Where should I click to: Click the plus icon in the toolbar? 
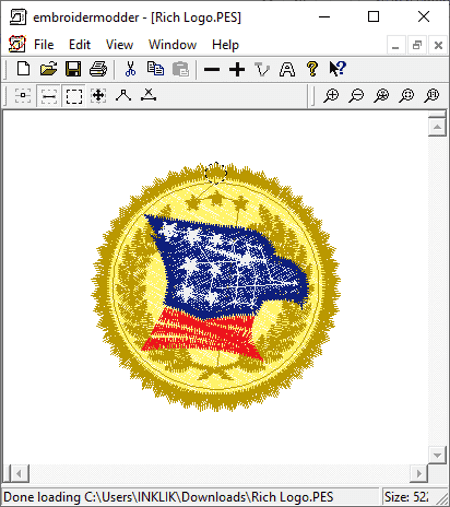pos(237,69)
